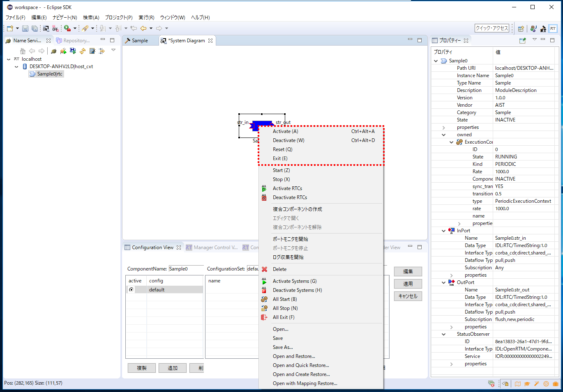Click the All Exit icon in context menu
Image resolution: width=563 pixels, height=392 pixels.
(x=264, y=317)
